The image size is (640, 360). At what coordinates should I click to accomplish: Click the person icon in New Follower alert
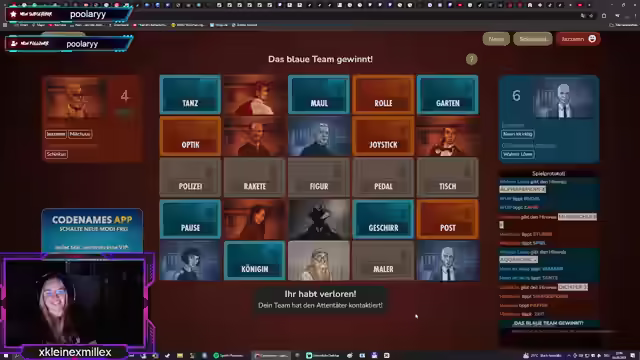point(14,43)
